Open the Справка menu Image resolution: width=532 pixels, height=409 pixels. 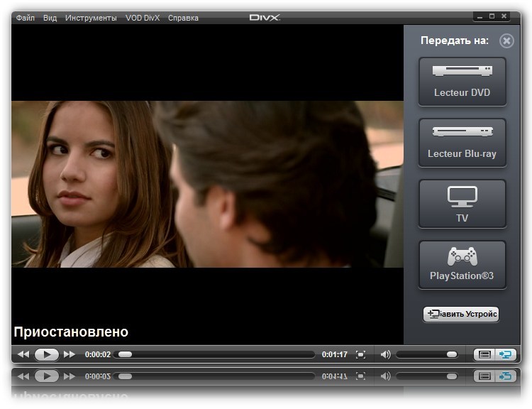point(183,18)
